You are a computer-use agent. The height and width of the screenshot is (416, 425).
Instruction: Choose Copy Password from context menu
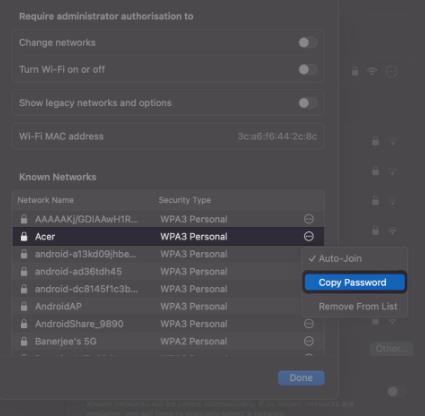[x=355, y=282]
